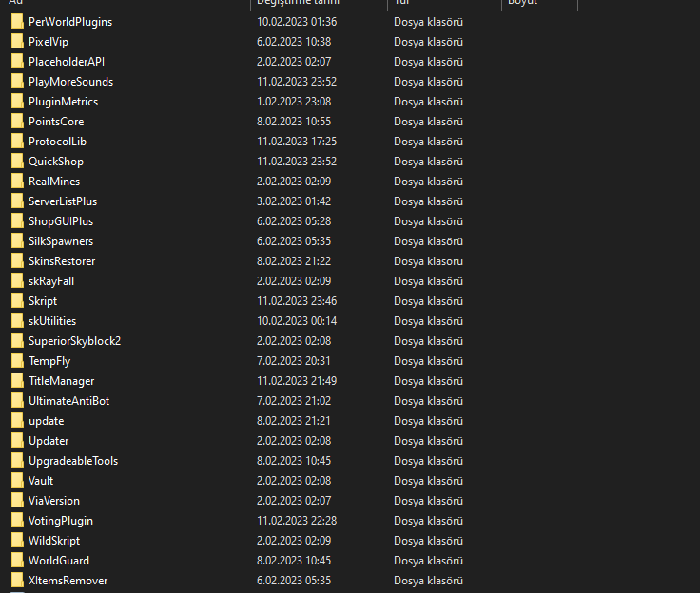
Task: Click the ServerListPlus folder icon
Action: click(17, 201)
